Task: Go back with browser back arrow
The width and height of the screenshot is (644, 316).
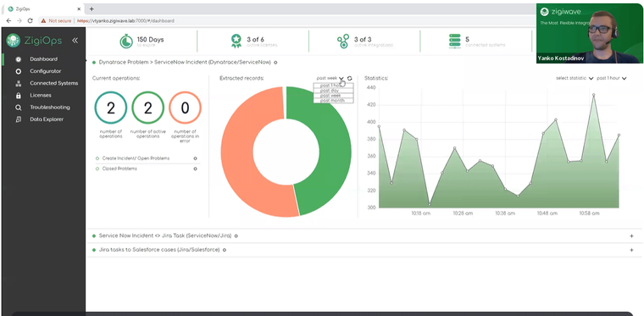Action: click(8, 20)
